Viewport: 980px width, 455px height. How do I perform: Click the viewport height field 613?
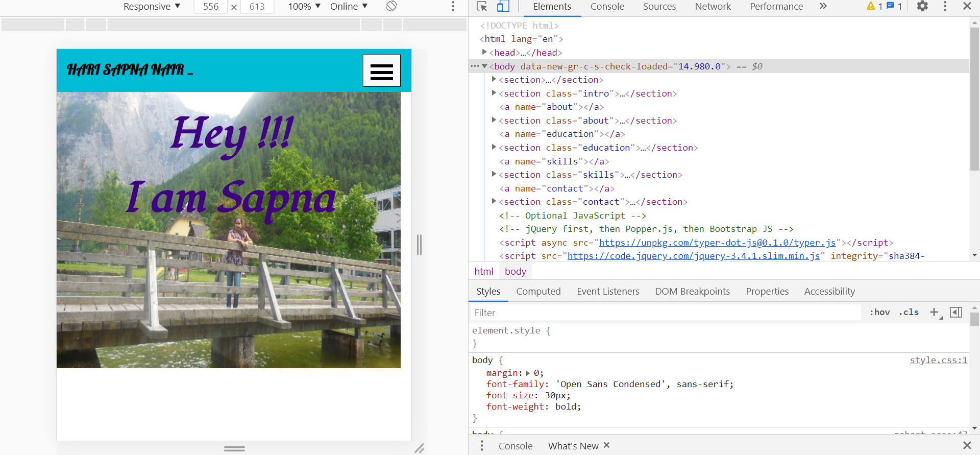(257, 6)
